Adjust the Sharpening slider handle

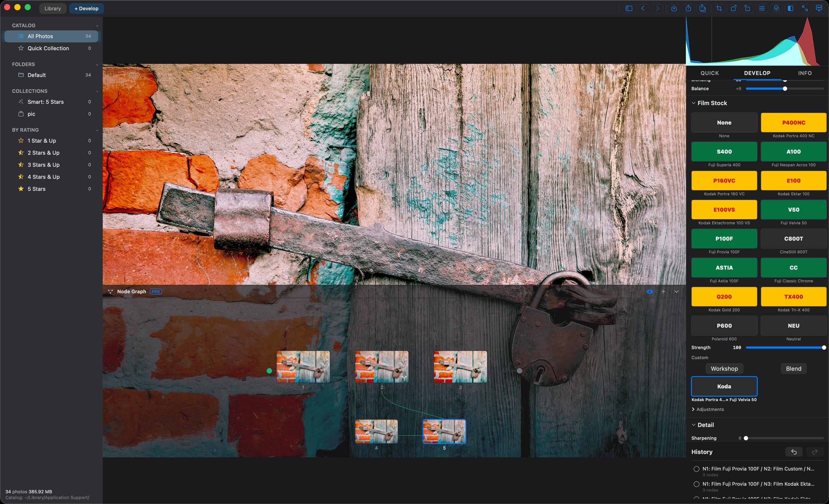pyautogui.click(x=746, y=438)
